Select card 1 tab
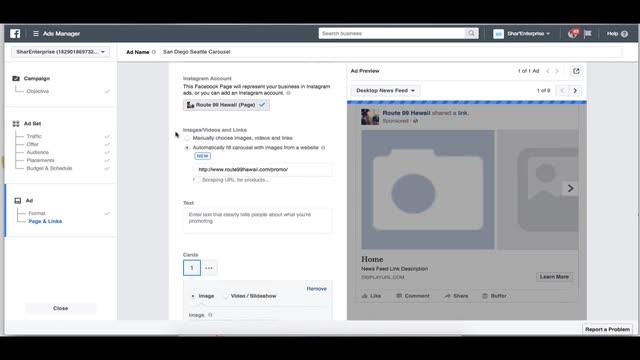This screenshot has width=640, height=360. point(192,268)
